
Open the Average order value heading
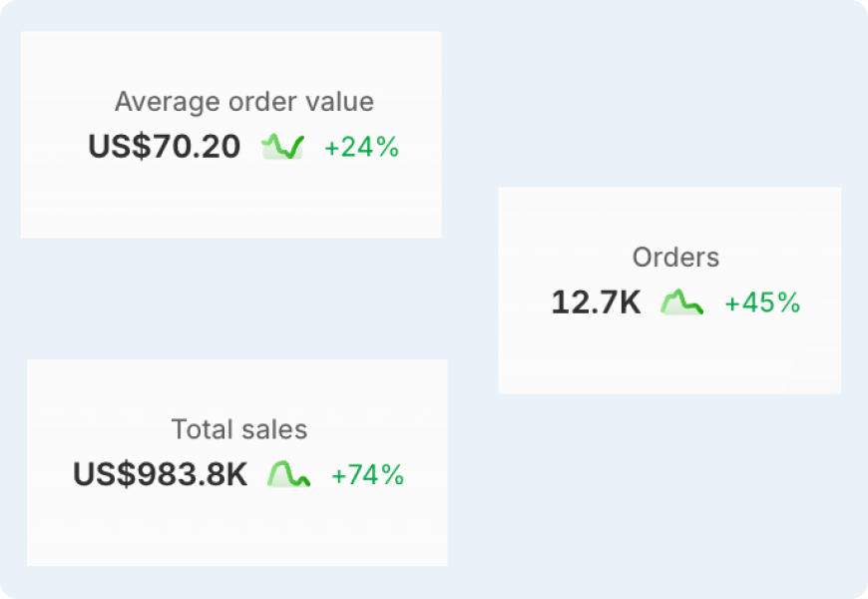(244, 102)
